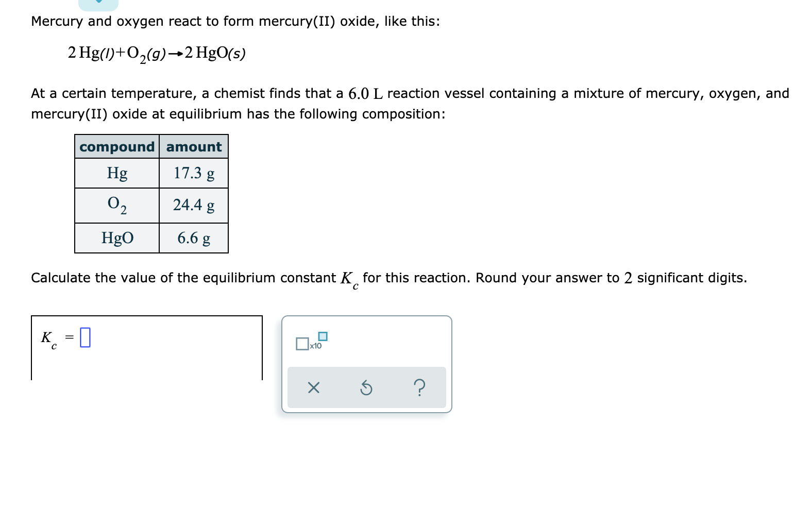Select the compound column header

117,147
